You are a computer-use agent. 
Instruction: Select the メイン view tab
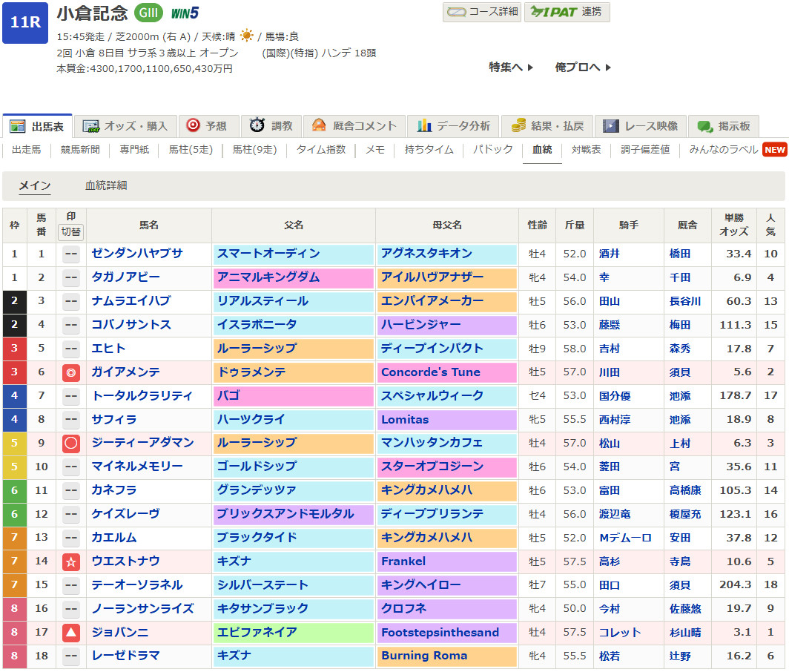(x=35, y=185)
